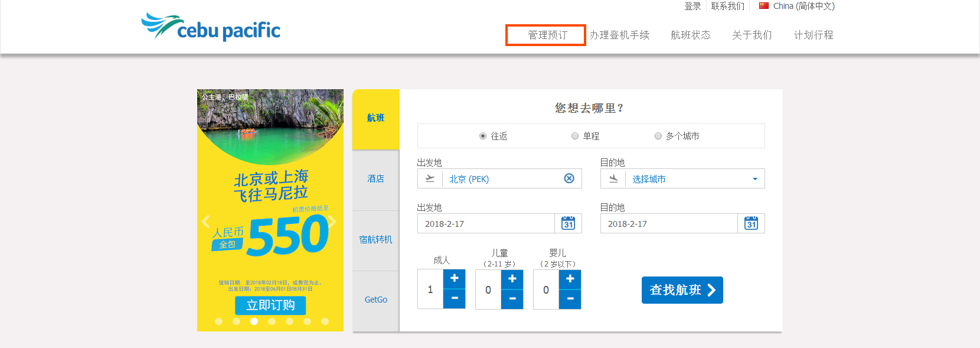Select the second banner carousel dot
The width and height of the screenshot is (980, 348).
point(236,321)
